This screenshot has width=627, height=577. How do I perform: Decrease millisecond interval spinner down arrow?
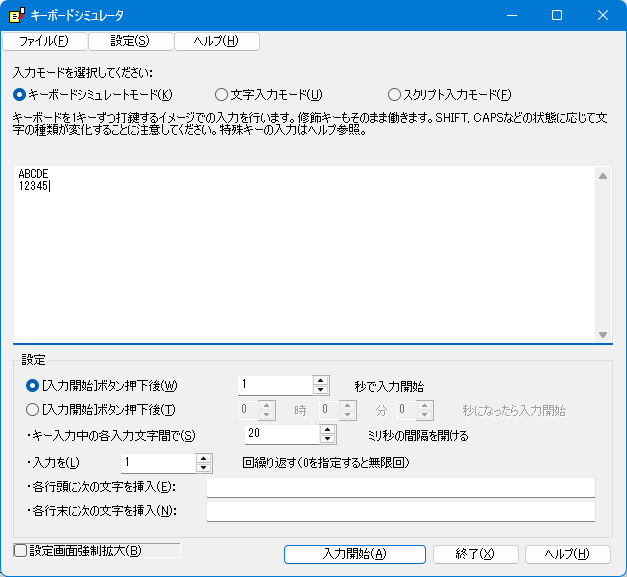click(327, 439)
